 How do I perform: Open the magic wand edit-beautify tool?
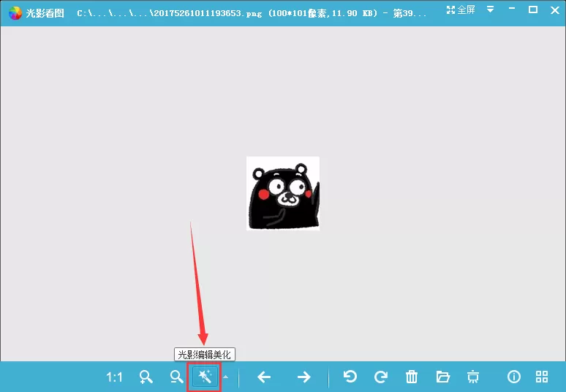205,377
